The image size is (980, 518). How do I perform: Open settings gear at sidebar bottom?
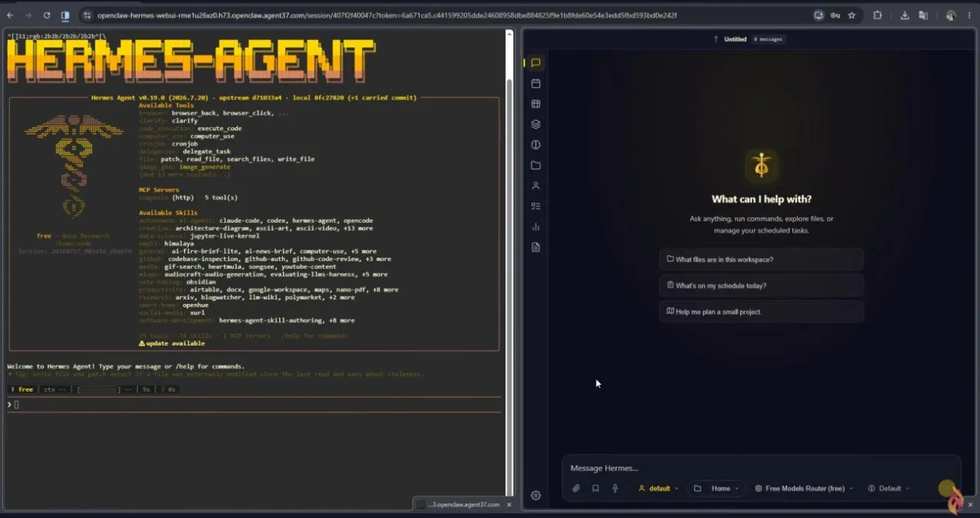coord(536,496)
